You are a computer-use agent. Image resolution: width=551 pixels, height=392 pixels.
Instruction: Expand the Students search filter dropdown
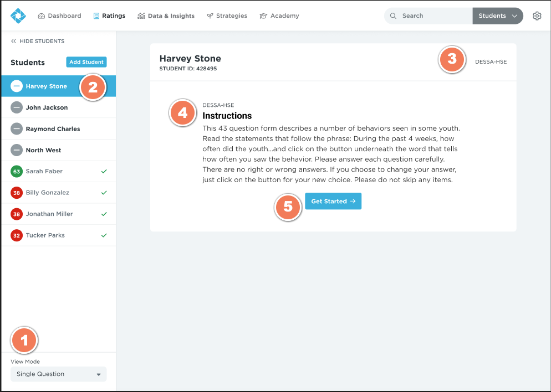tap(497, 16)
